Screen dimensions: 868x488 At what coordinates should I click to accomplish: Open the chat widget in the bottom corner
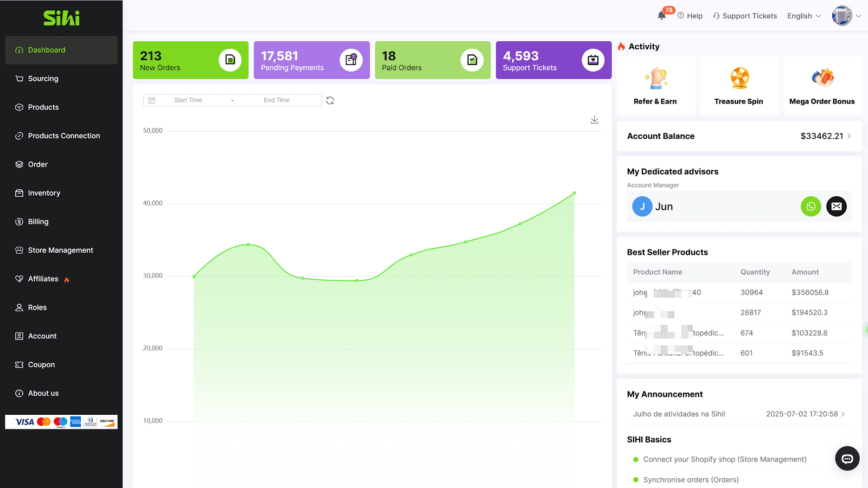[x=847, y=458]
